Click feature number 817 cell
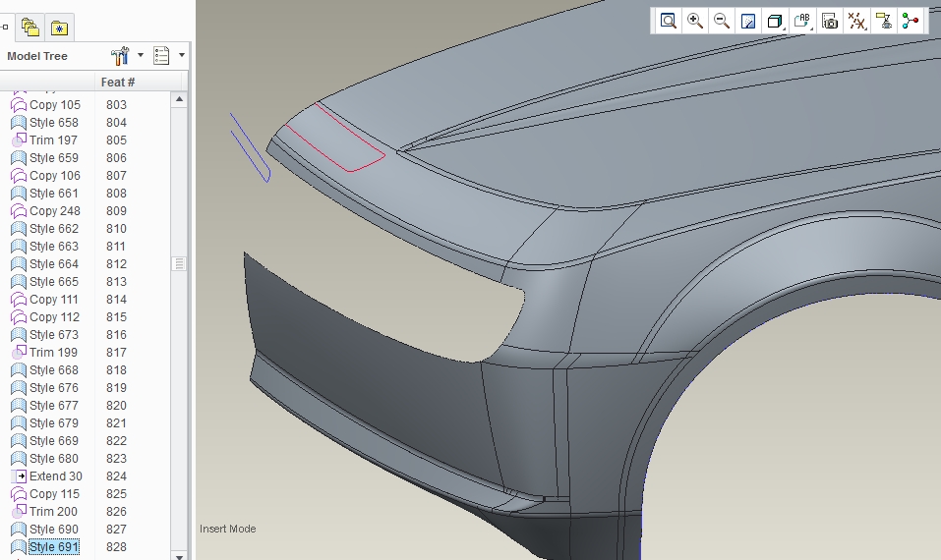The width and height of the screenshot is (941, 560). (116, 353)
